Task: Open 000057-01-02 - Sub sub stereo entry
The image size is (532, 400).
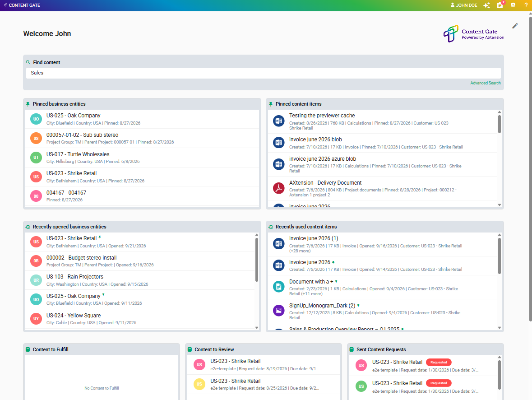Action: tap(142, 138)
